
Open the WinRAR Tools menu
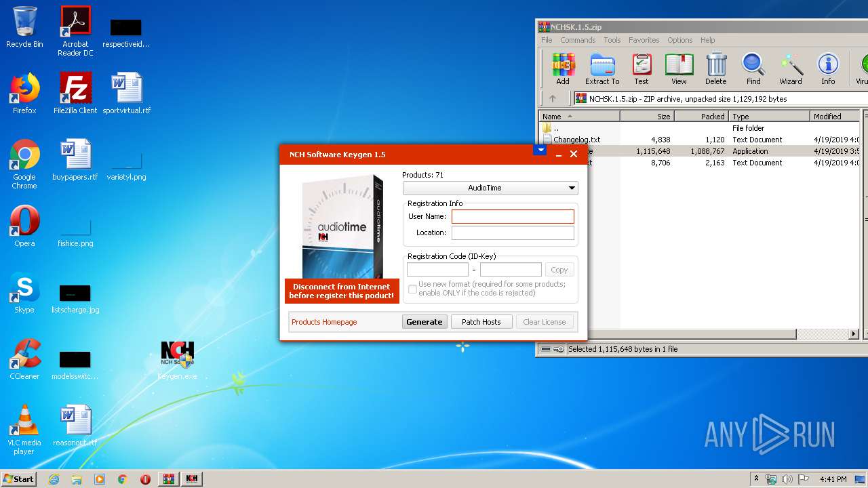(x=612, y=40)
